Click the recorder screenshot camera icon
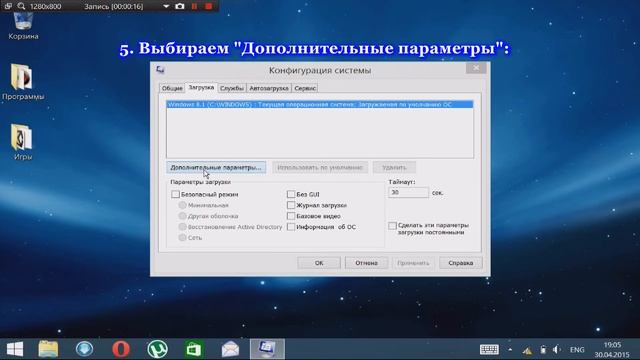 point(180,6)
